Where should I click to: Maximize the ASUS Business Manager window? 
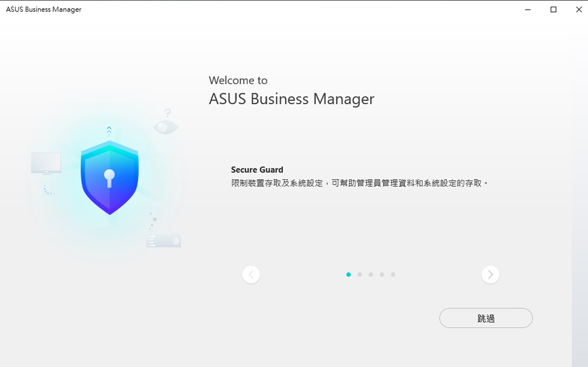coord(553,9)
